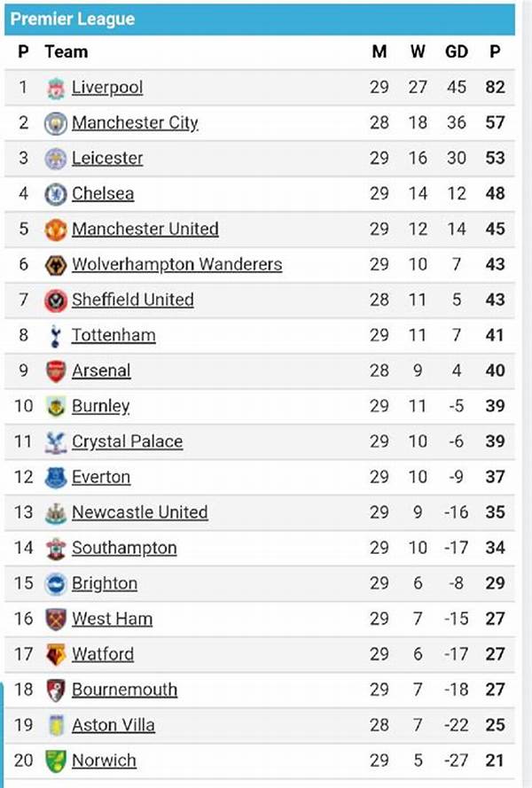Click the Tottenham cockerel crest
Screen dimensions: 532x788
tap(55, 336)
